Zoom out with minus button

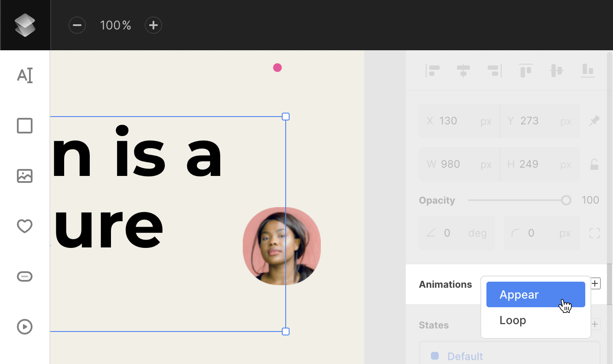[x=77, y=25]
